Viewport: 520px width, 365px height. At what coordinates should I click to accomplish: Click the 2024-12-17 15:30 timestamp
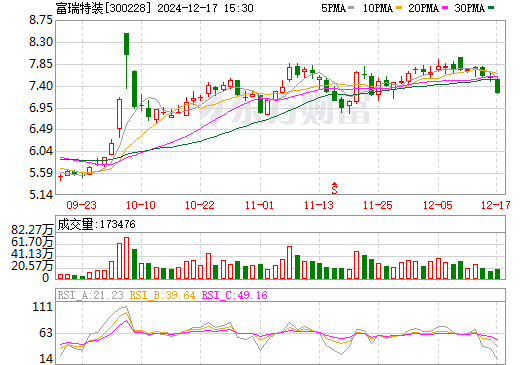point(205,8)
